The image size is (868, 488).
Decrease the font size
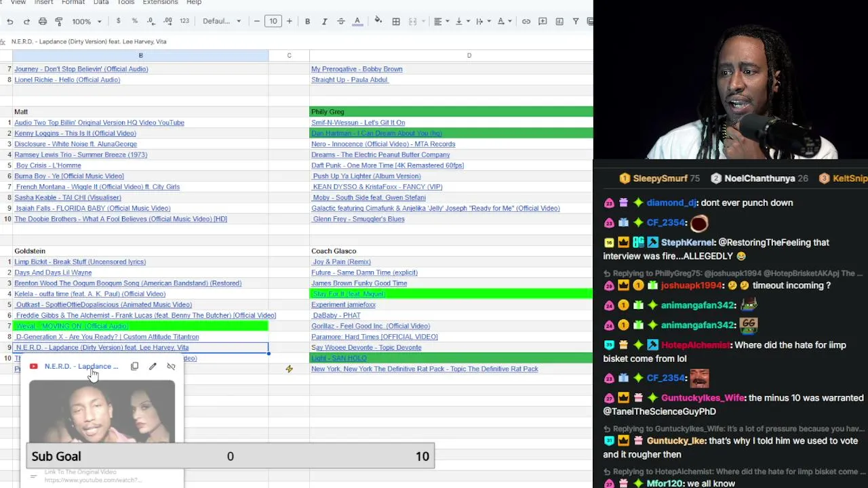pyautogui.click(x=257, y=22)
